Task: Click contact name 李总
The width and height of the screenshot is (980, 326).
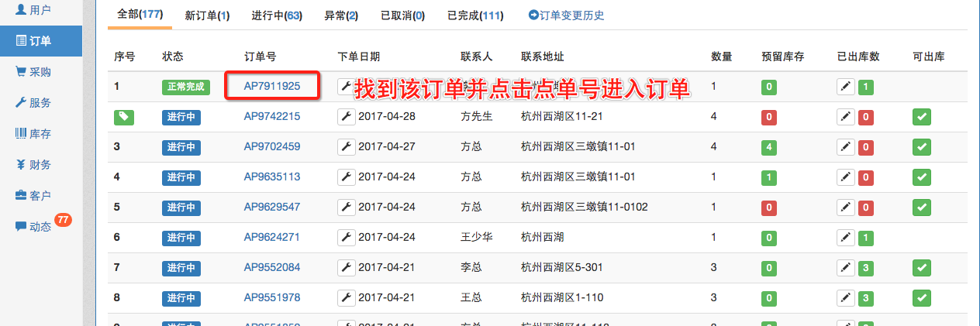Action: coord(471,267)
